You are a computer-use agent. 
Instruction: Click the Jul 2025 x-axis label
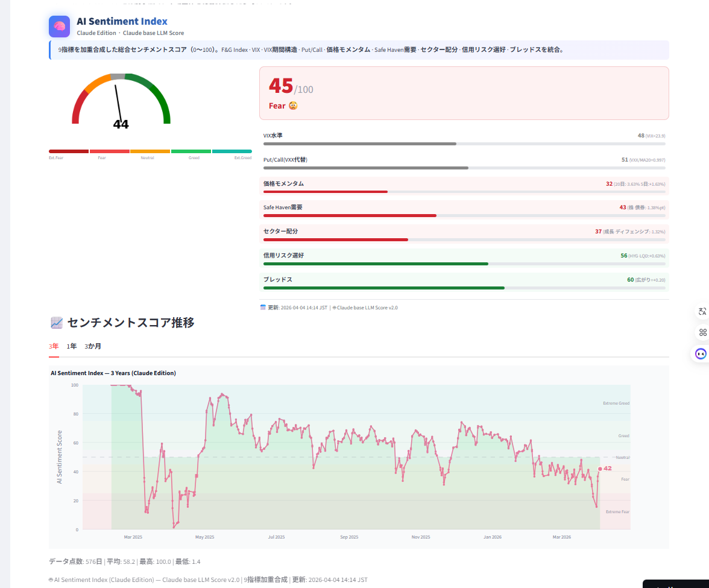coord(276,537)
